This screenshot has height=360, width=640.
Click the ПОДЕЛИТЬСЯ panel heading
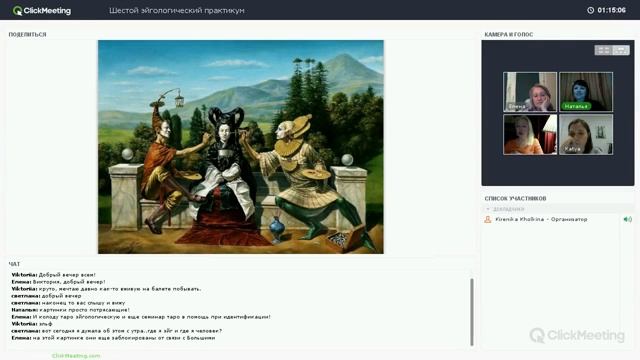coord(27,34)
